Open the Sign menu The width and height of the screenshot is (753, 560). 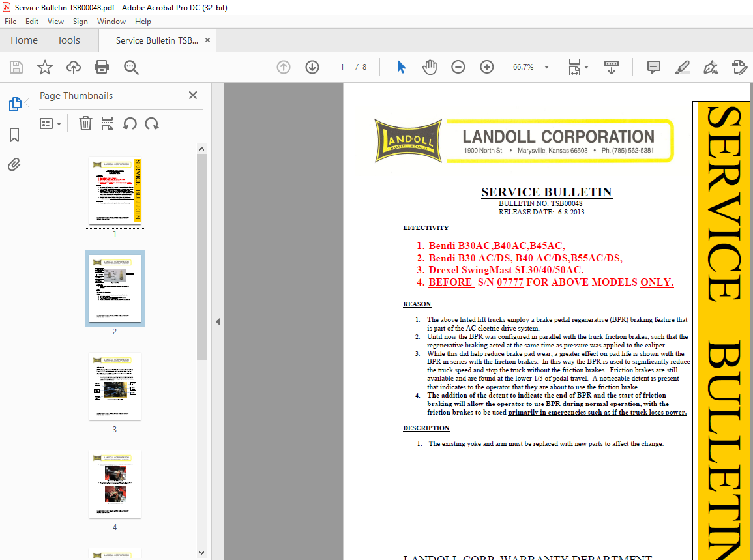80,21
